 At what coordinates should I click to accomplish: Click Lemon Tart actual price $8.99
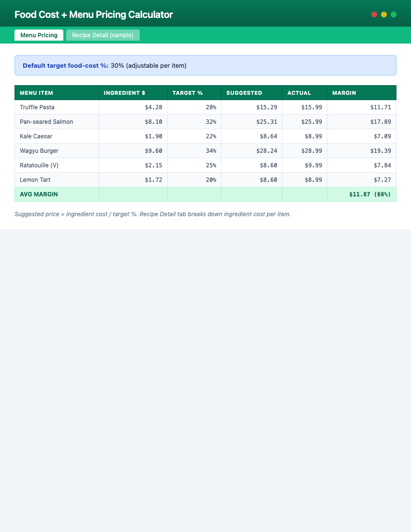click(x=313, y=180)
